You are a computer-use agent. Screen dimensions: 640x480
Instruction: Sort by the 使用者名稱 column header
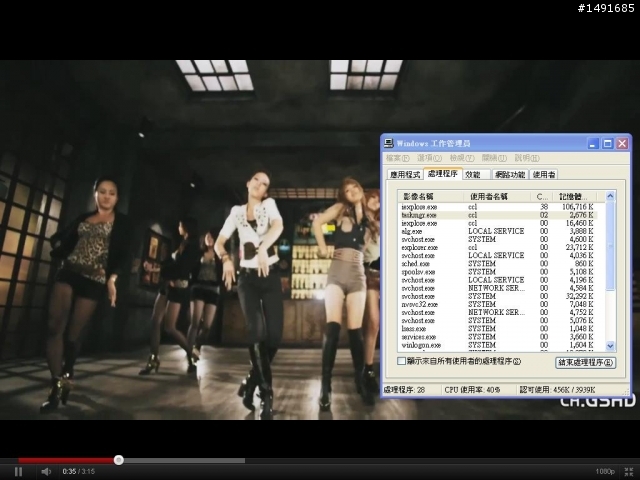[497, 196]
